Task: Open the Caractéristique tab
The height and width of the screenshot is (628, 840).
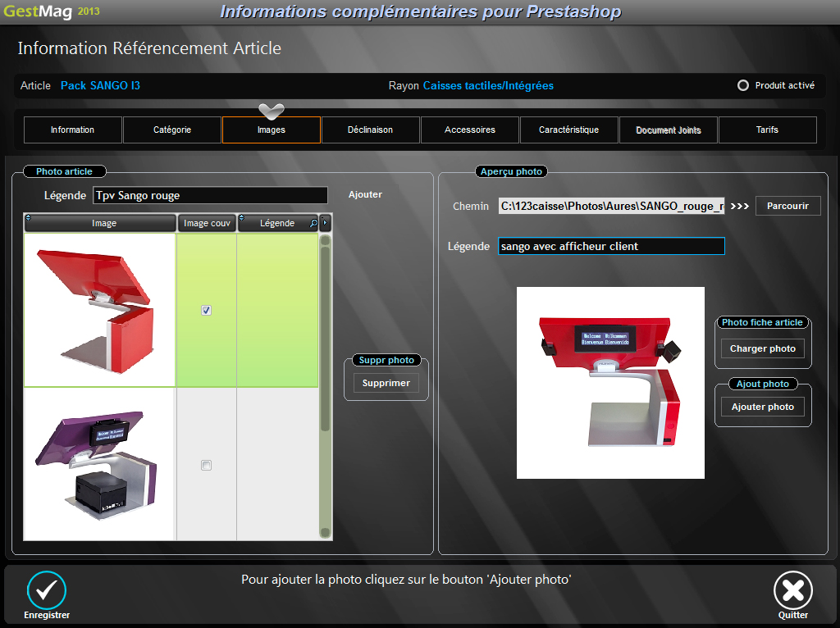Action: coord(569,130)
